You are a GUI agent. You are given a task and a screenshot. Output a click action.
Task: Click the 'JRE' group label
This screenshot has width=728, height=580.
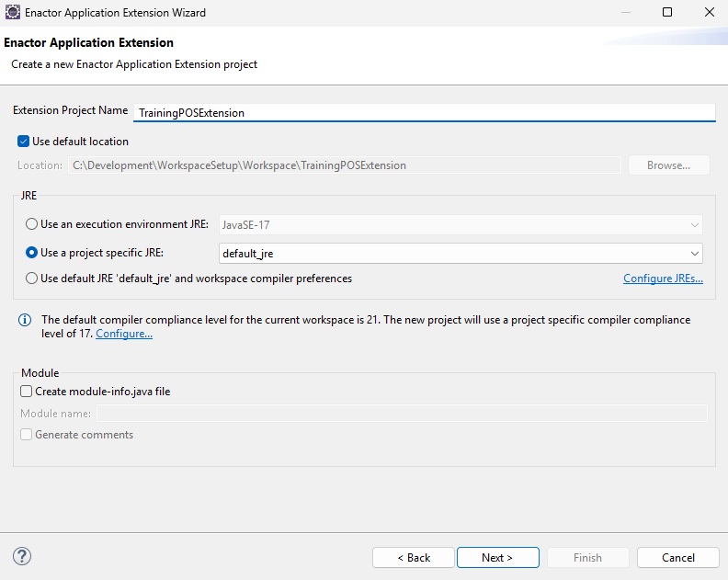28,196
